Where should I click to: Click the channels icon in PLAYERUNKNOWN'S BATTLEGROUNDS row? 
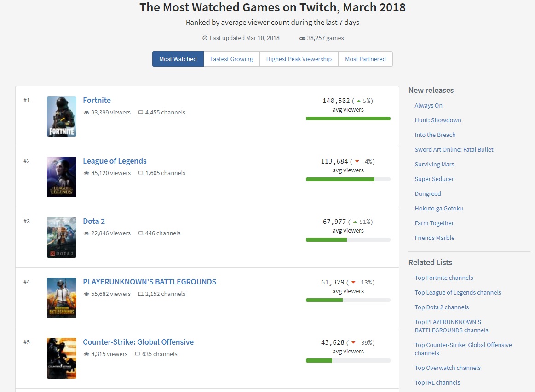pos(141,294)
